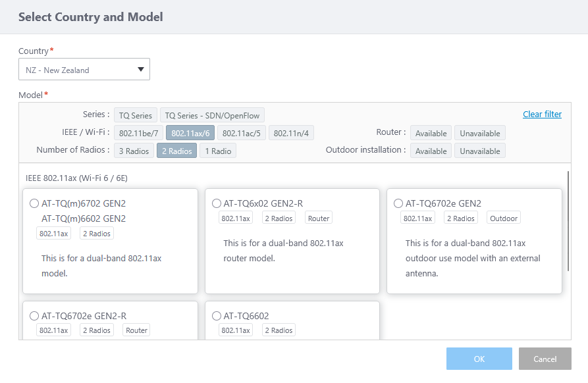Click the Cancel button
Screen dimensions: 588x383
545,359
